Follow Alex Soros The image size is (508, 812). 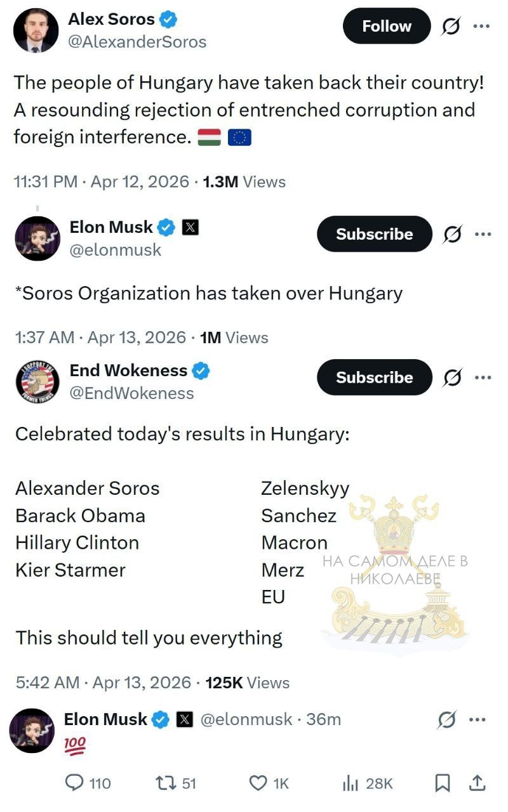(x=386, y=27)
